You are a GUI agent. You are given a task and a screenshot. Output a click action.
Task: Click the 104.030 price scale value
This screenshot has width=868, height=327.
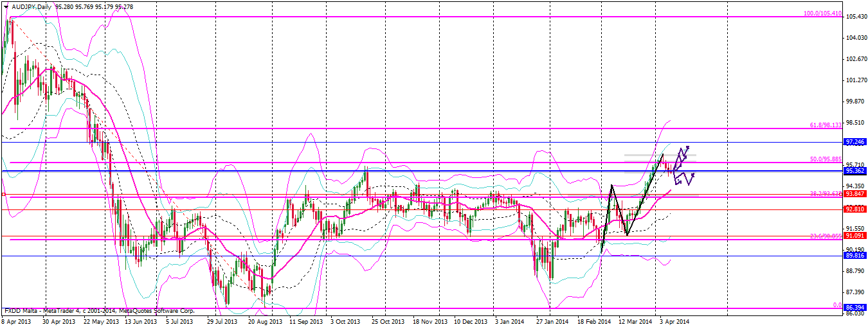856,38
